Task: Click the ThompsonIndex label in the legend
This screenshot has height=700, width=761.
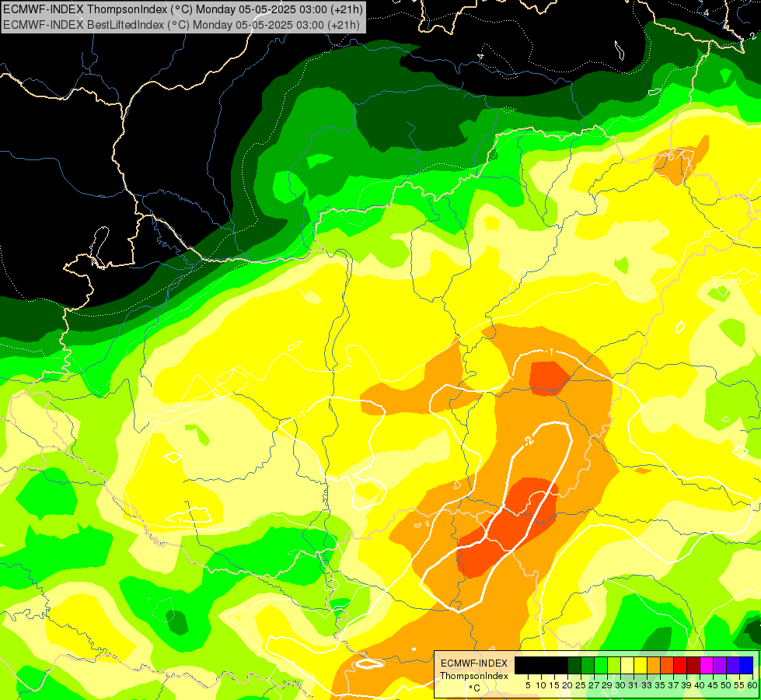Action: pos(474,676)
